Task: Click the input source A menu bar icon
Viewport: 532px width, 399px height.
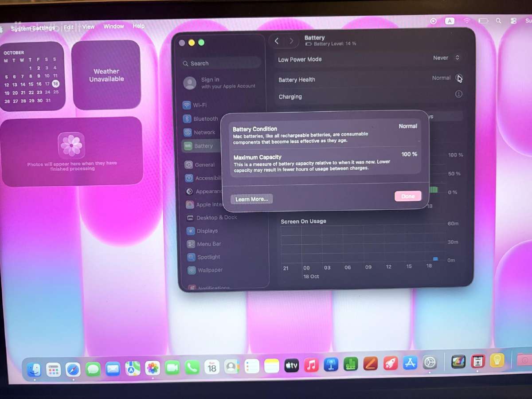Action: (450, 21)
